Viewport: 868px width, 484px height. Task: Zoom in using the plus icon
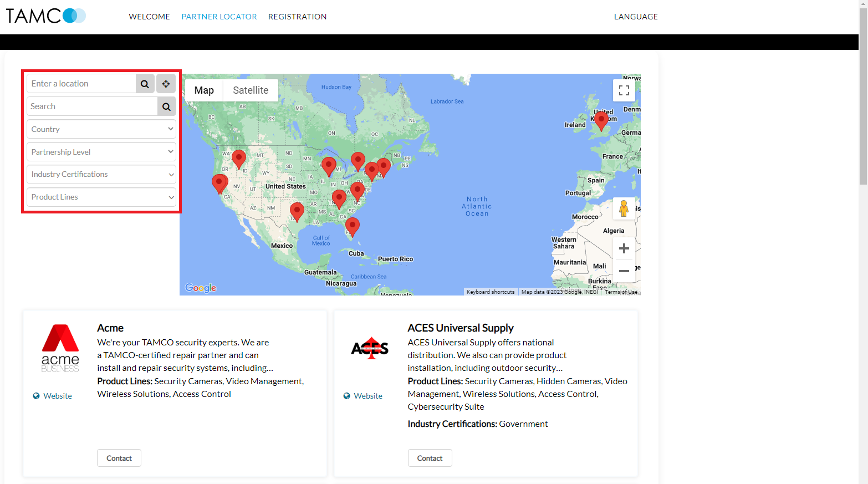624,248
